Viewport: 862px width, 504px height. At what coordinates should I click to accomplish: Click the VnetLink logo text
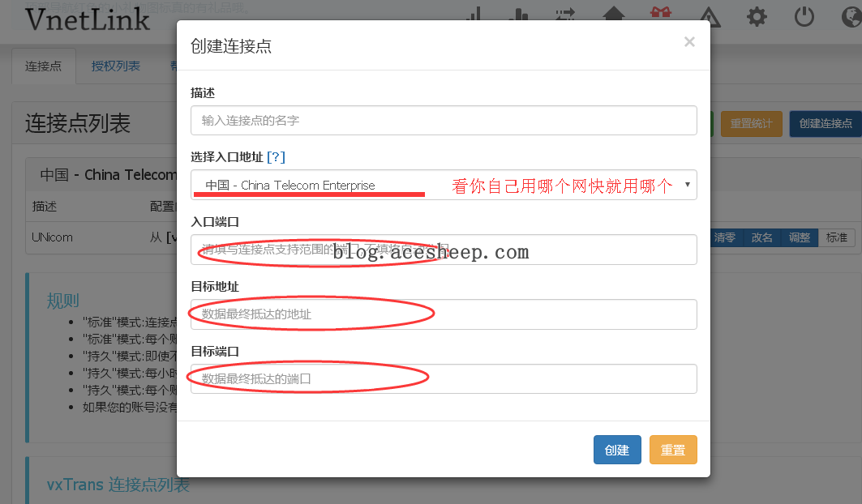[88, 19]
